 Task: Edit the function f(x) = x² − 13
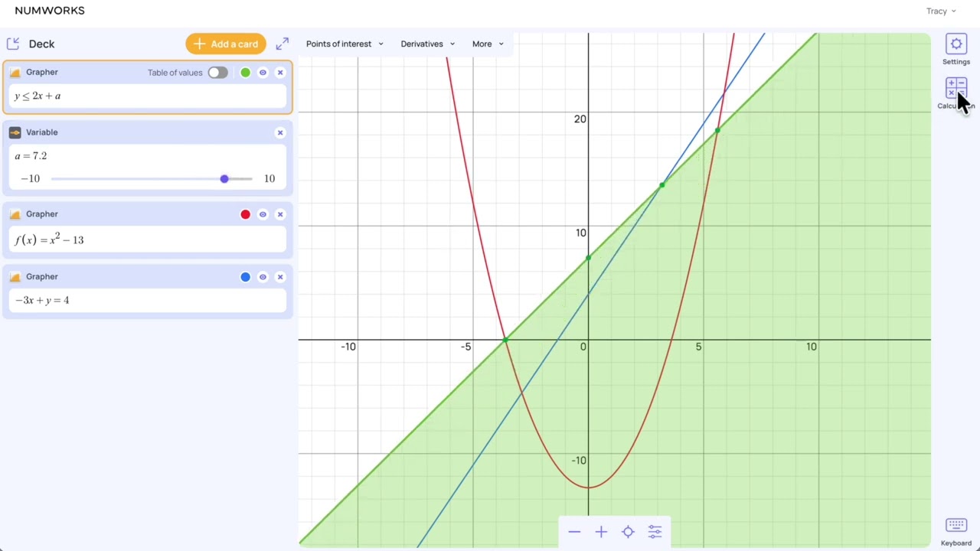(147, 240)
